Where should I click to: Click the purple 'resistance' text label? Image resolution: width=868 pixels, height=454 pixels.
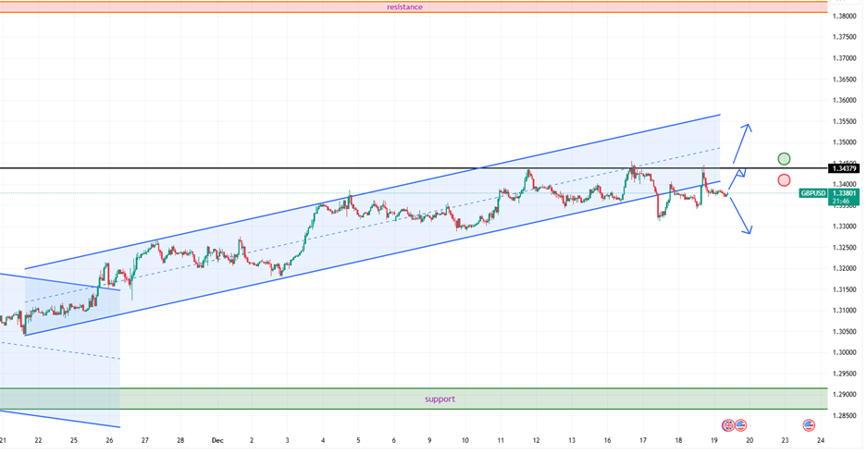[x=404, y=7]
